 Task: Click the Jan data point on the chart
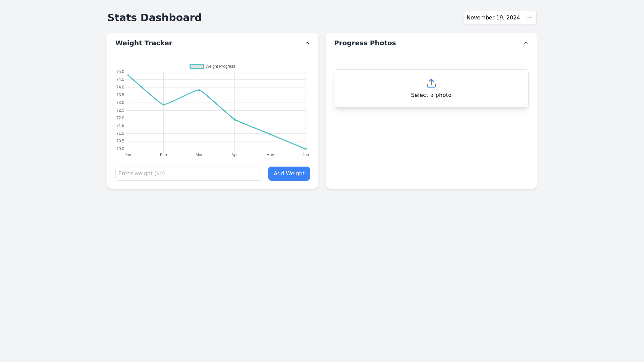point(128,75)
